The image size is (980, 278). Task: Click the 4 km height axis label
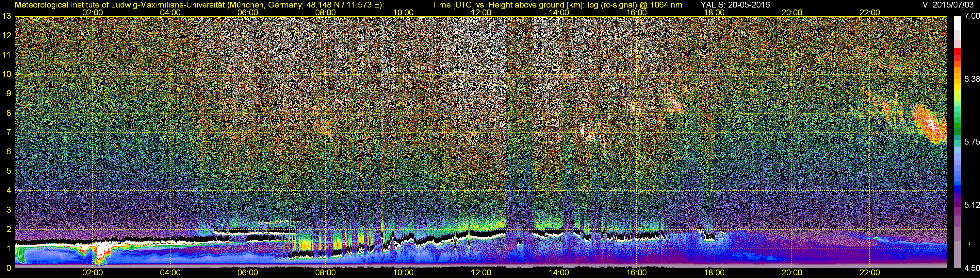9,190
